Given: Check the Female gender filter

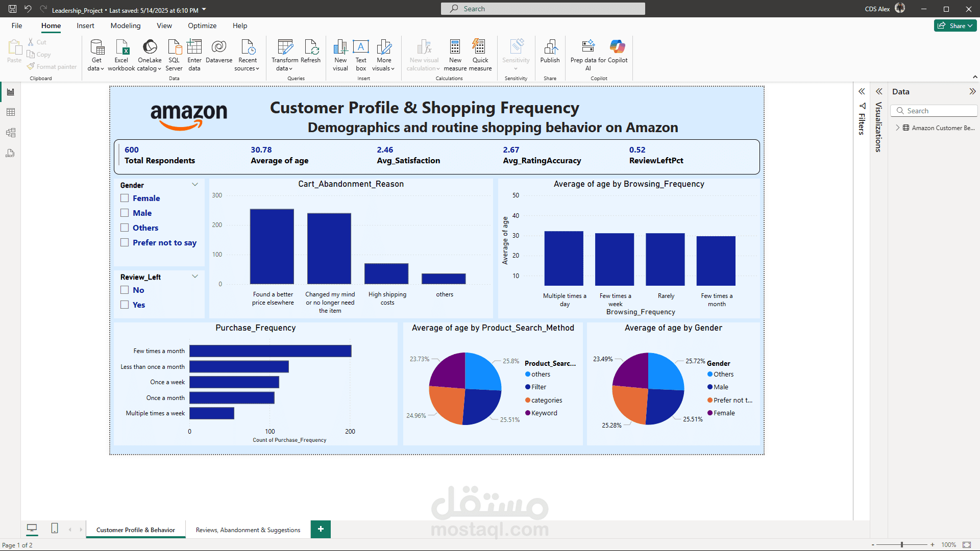Looking at the screenshot, I should (x=125, y=198).
